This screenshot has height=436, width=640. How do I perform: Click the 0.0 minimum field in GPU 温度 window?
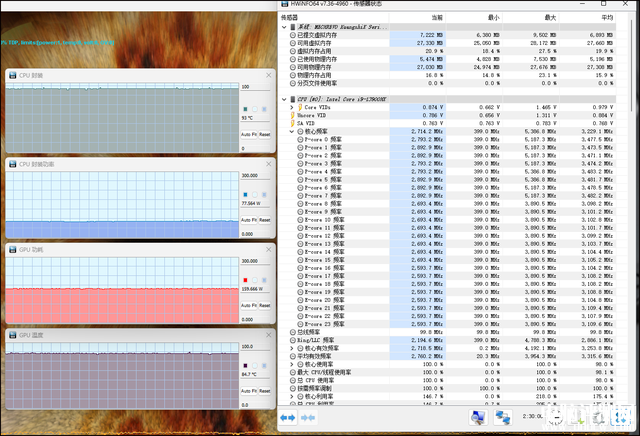pos(255,405)
